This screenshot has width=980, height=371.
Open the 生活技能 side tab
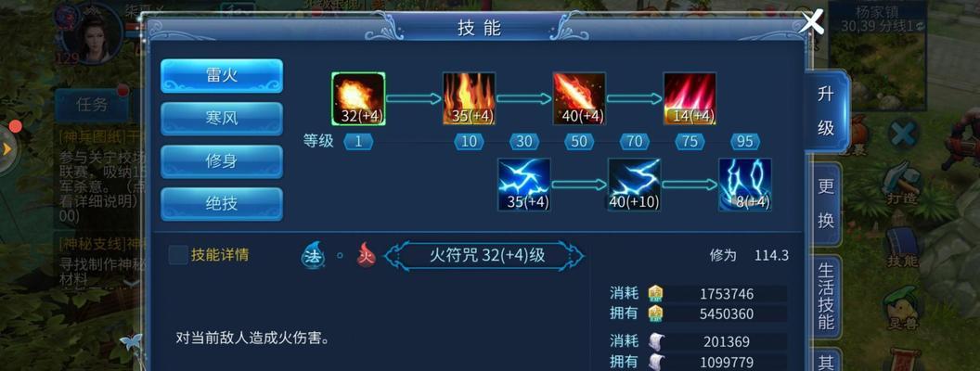pos(826,297)
